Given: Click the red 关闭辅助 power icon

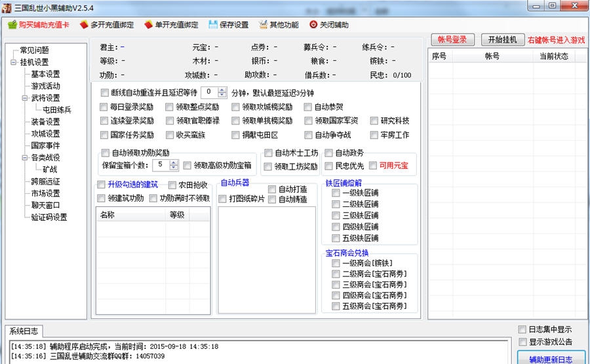Looking at the screenshot, I should 313,25.
